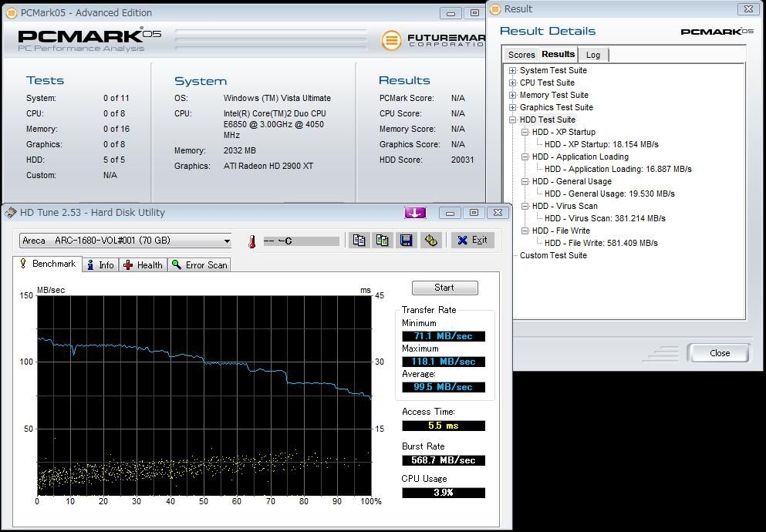Open the Info tab in HD Tune
The image size is (766, 532).
100,265
